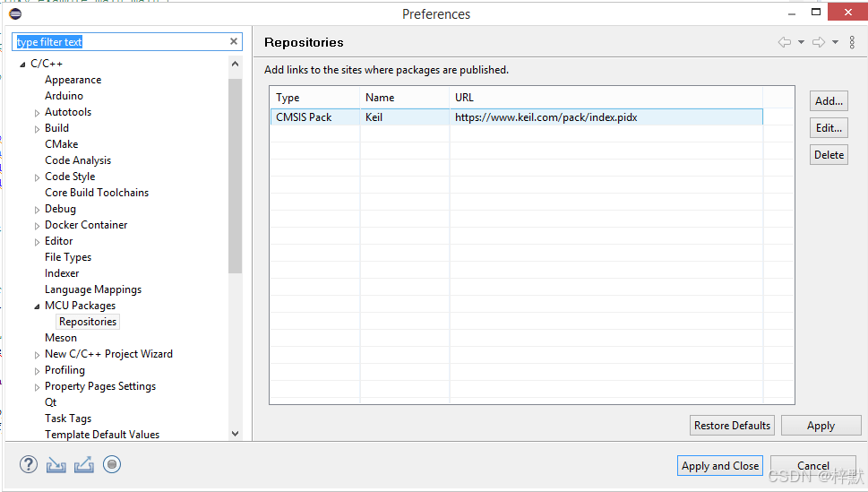The height and width of the screenshot is (492, 868).
Task: Select Appearance in the preferences tree
Action: (x=73, y=80)
